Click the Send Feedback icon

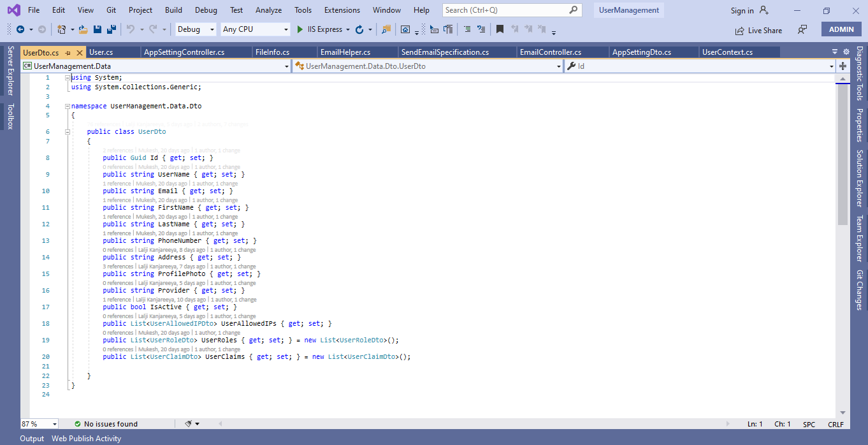point(802,30)
